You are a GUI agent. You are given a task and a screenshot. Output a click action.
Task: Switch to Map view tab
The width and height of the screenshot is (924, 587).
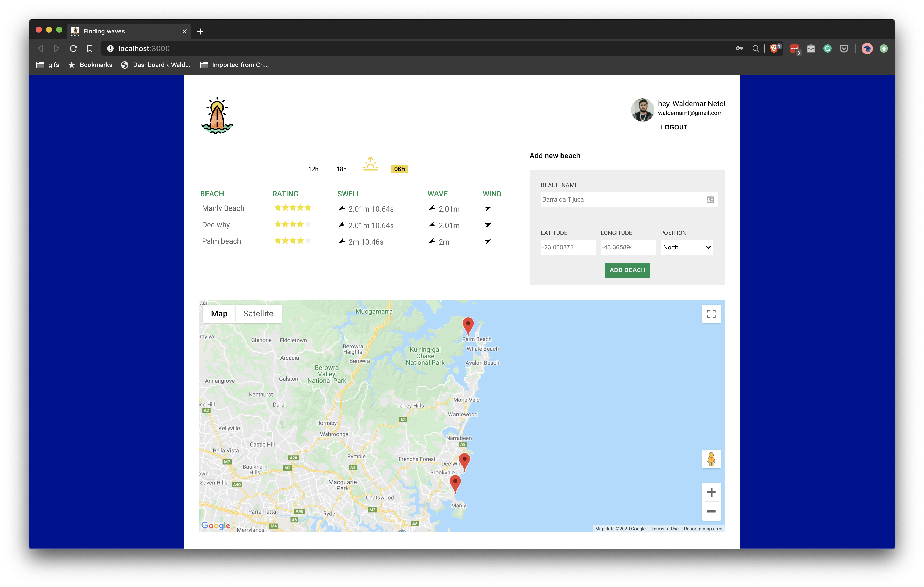[x=219, y=314]
